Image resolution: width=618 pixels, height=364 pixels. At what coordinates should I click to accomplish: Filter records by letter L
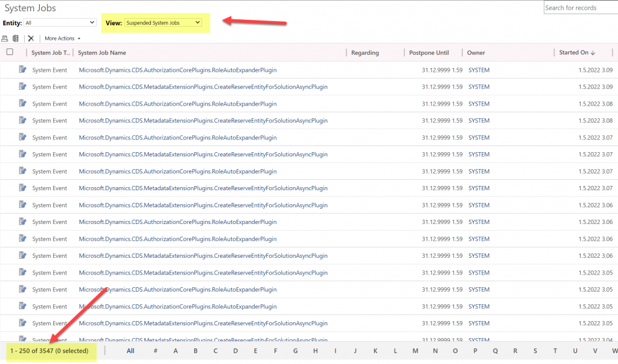coord(395,351)
